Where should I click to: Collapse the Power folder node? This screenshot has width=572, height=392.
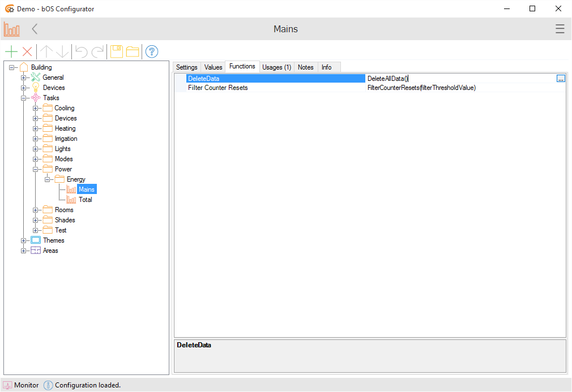[36, 169]
